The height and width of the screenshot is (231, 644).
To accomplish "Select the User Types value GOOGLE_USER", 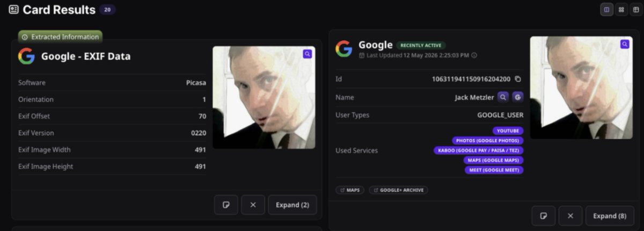I will coord(500,115).
